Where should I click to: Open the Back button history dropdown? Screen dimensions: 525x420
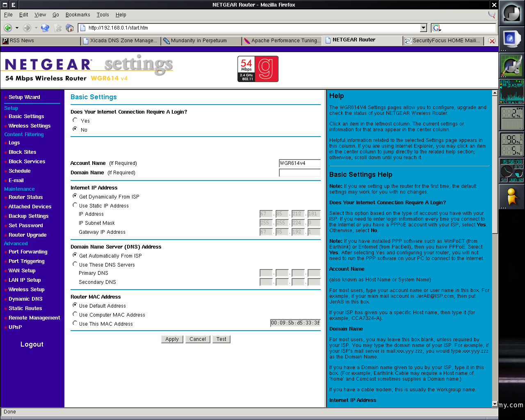coord(17,28)
